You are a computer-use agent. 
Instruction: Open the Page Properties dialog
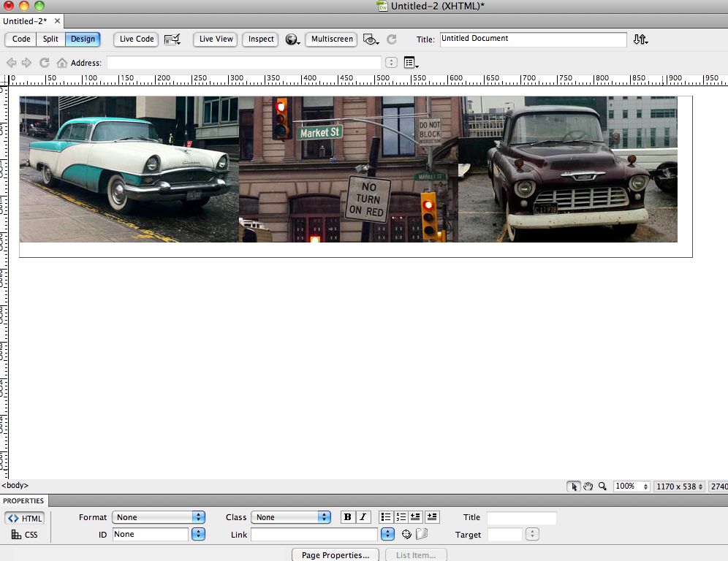pos(334,554)
